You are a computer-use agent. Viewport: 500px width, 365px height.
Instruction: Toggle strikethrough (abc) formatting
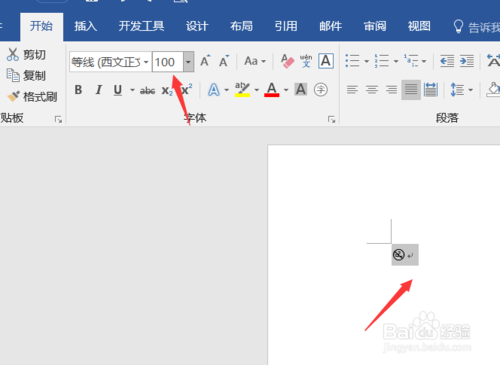(147, 90)
